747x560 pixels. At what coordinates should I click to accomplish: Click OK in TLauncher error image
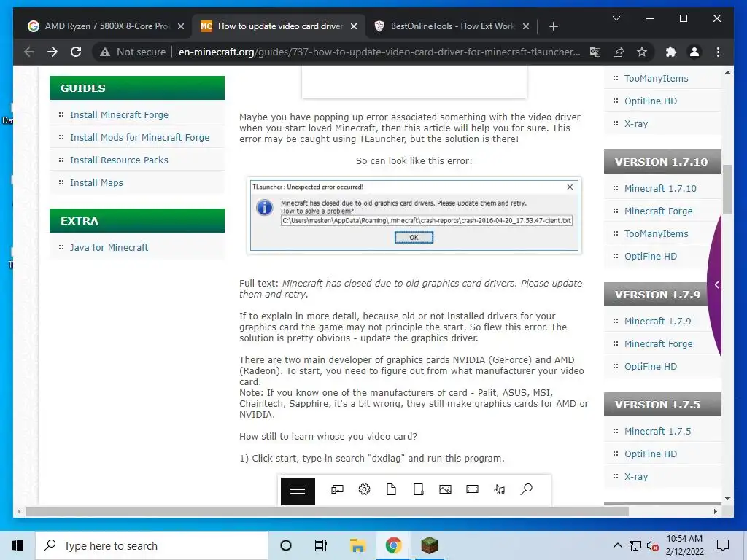414,237
